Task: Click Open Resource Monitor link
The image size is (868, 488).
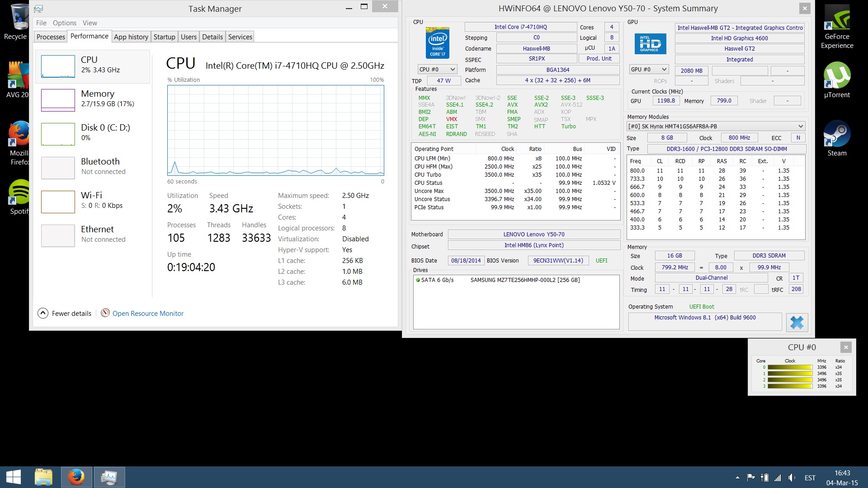Action: coord(148,313)
